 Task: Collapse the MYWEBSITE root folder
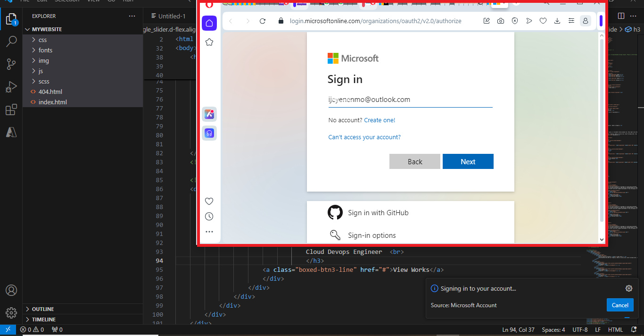click(83, 29)
